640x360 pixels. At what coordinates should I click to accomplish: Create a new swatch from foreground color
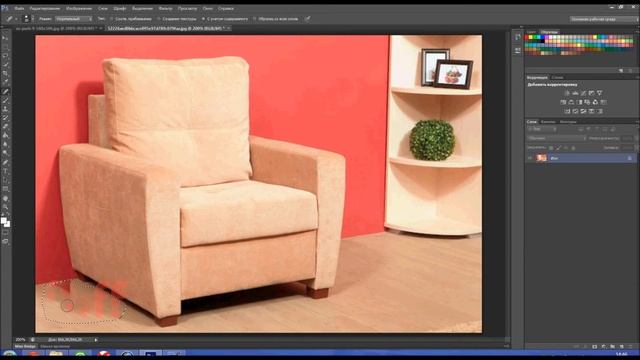[621, 71]
